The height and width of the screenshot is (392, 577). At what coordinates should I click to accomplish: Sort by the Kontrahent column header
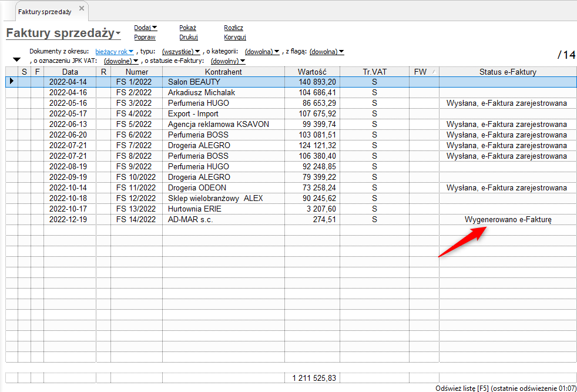(223, 72)
